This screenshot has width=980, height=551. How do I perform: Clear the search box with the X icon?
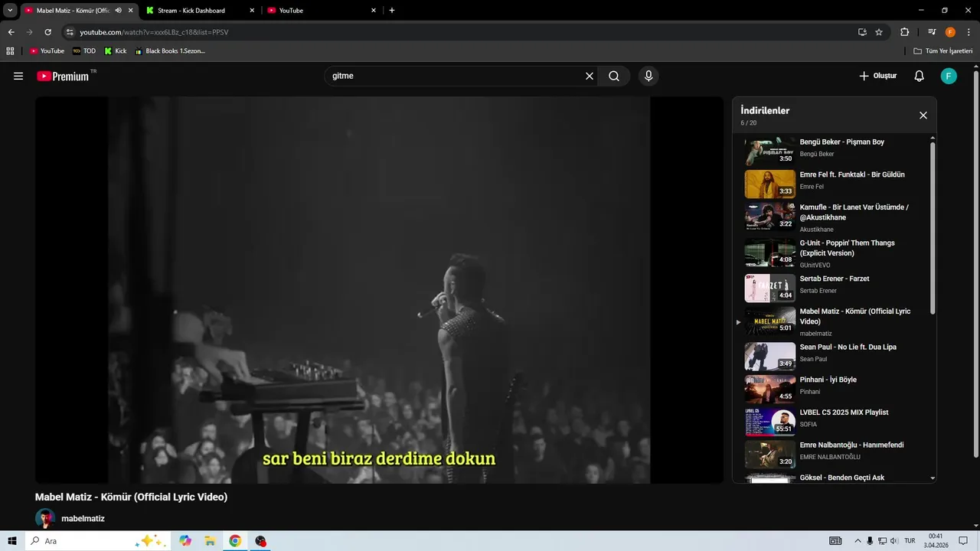click(x=590, y=76)
